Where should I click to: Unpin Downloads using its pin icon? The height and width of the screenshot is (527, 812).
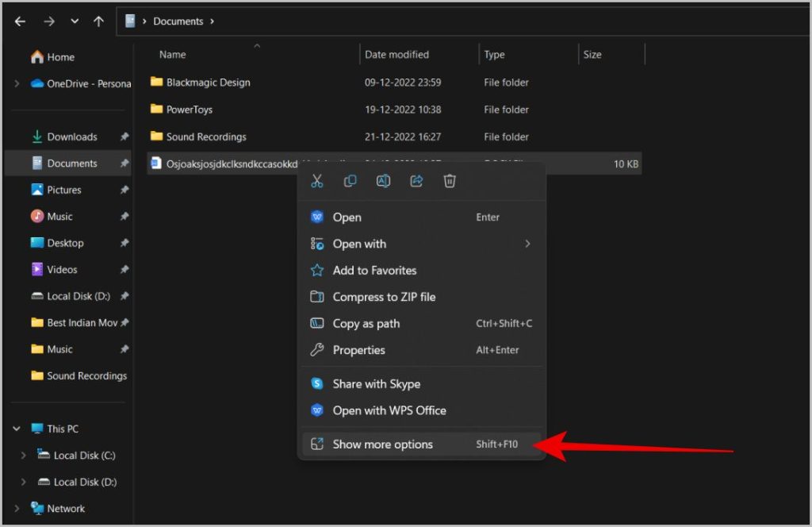124,137
